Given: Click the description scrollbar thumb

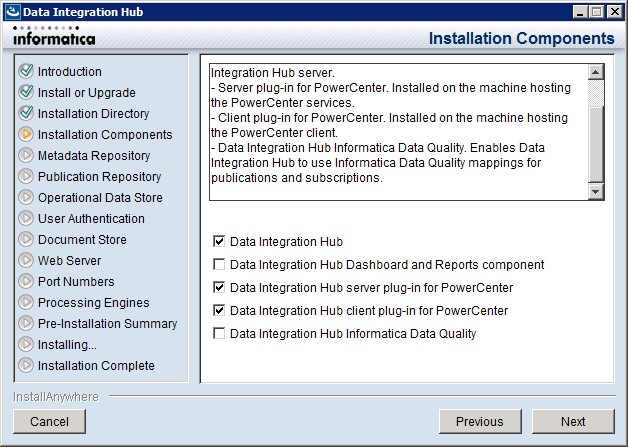Looking at the screenshot, I should tap(596, 144).
